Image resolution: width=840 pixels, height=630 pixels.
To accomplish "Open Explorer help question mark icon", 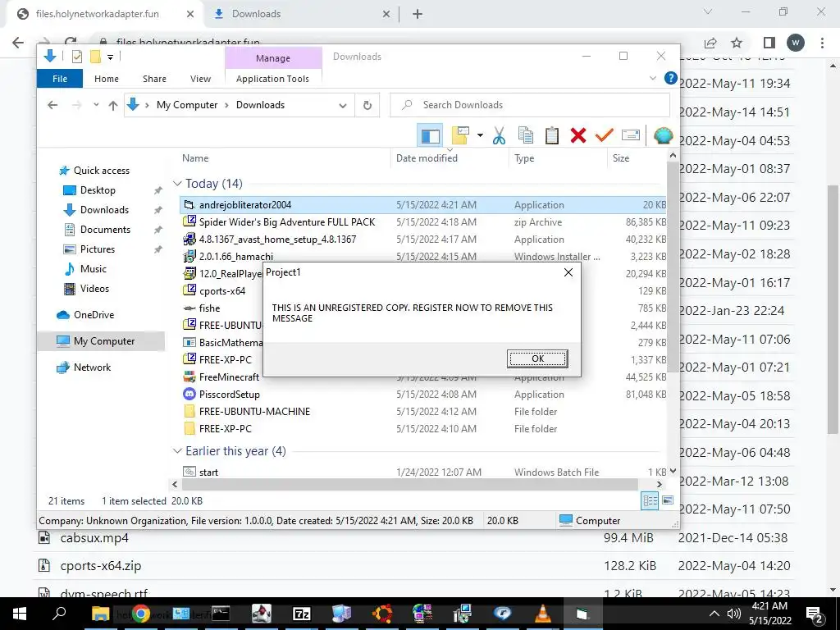I will (670, 78).
